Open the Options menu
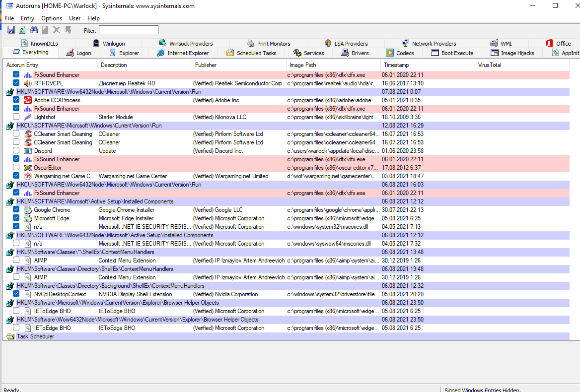Viewport: 580px width, 392px height. point(52,18)
